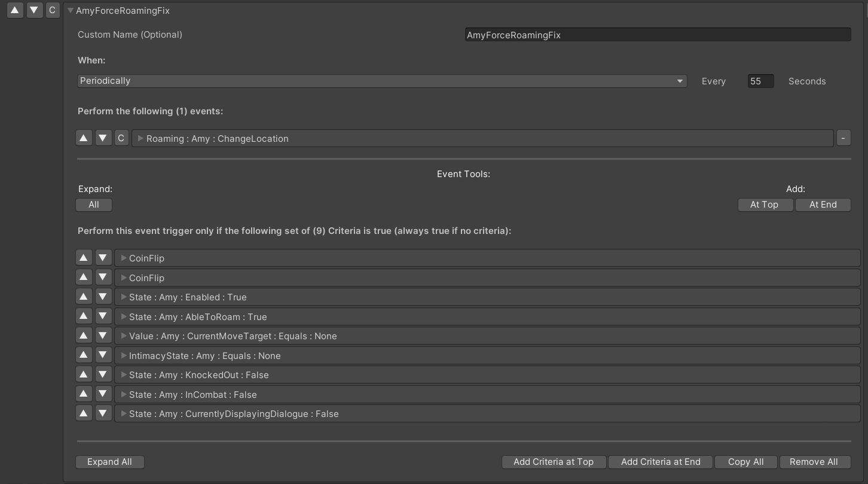The width and height of the screenshot is (868, 484).
Task: Expand the Roaming : Amy : ChangeLocation event
Action: [140, 138]
